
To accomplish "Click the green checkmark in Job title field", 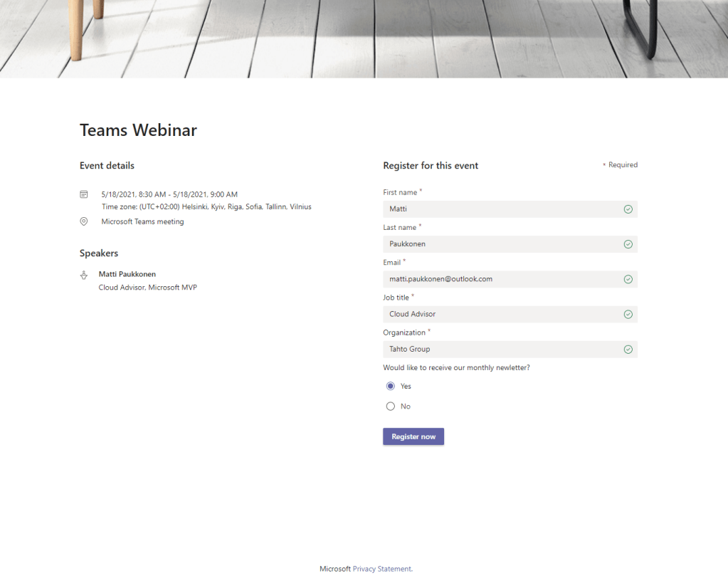I will coord(628,314).
